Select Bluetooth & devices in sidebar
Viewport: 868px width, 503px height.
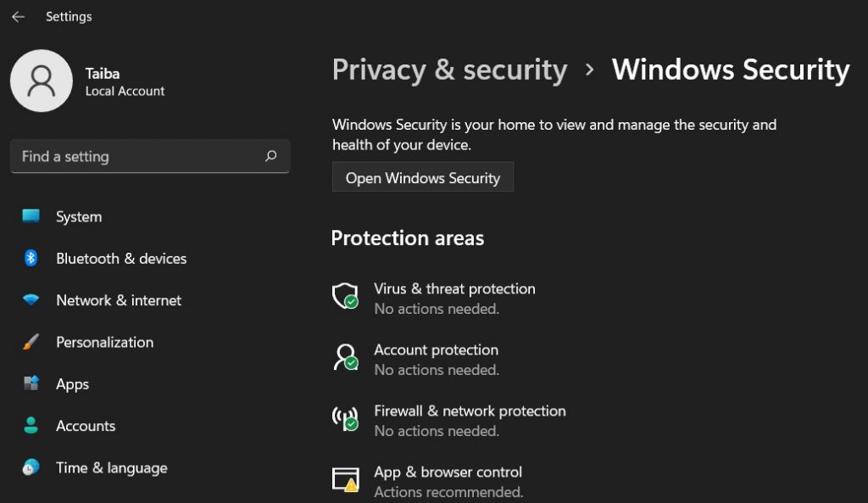coord(121,259)
